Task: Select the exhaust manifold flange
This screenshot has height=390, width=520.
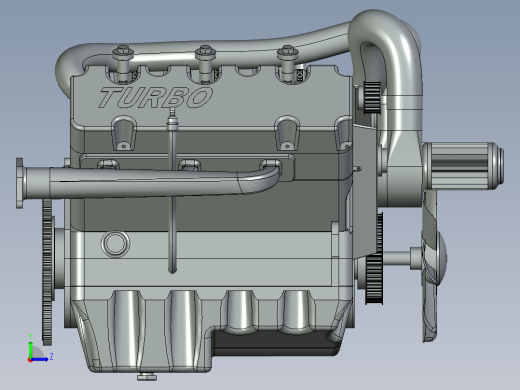Action: [x=20, y=183]
